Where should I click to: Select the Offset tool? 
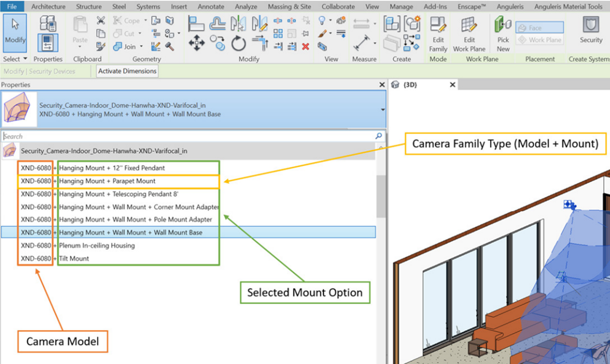coord(217,24)
